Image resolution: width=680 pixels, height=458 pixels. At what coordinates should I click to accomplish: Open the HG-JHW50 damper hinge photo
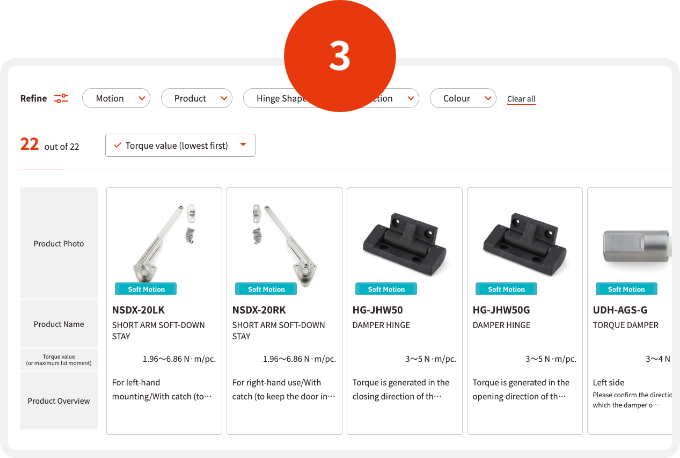[x=404, y=244]
